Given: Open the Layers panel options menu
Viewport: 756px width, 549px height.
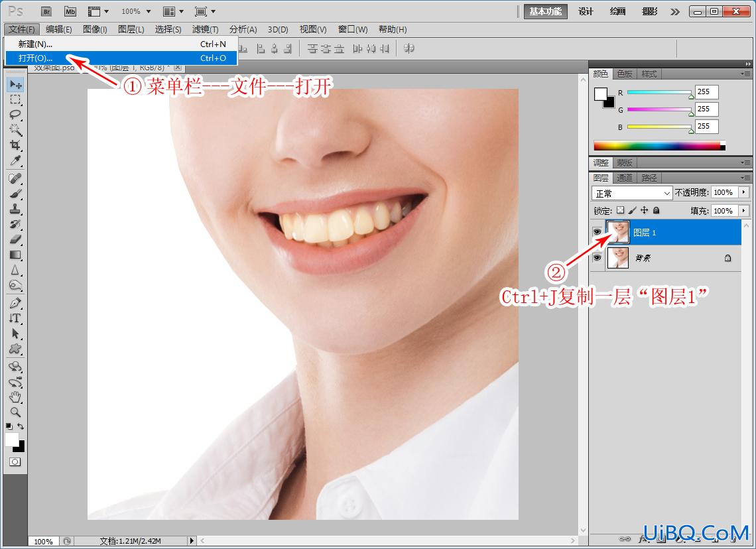Looking at the screenshot, I should [745, 178].
